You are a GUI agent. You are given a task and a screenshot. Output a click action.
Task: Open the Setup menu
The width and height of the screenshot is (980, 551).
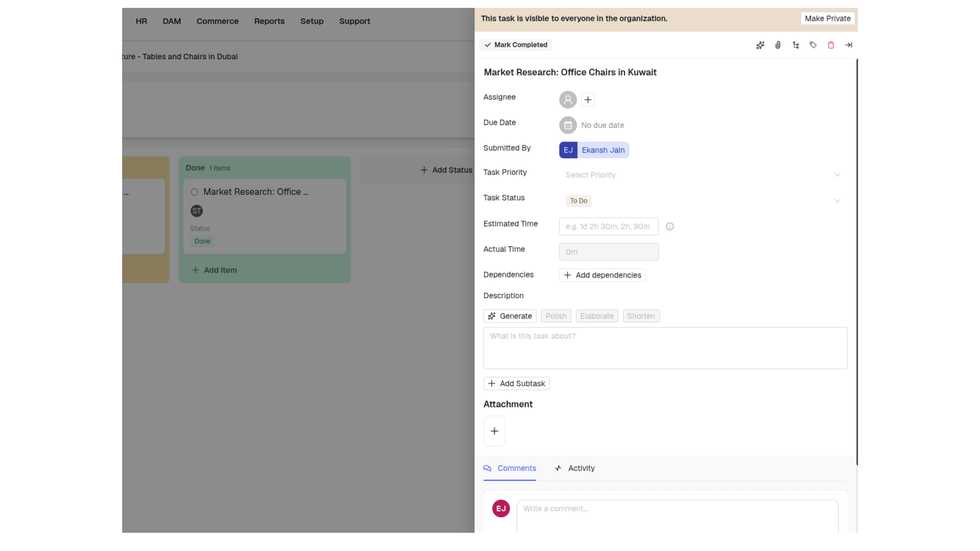click(x=312, y=21)
